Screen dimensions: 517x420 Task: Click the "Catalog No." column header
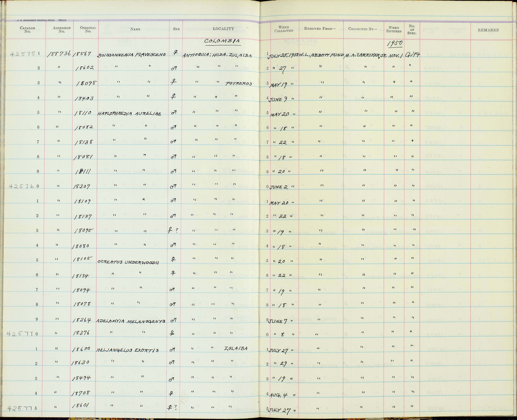(x=27, y=30)
